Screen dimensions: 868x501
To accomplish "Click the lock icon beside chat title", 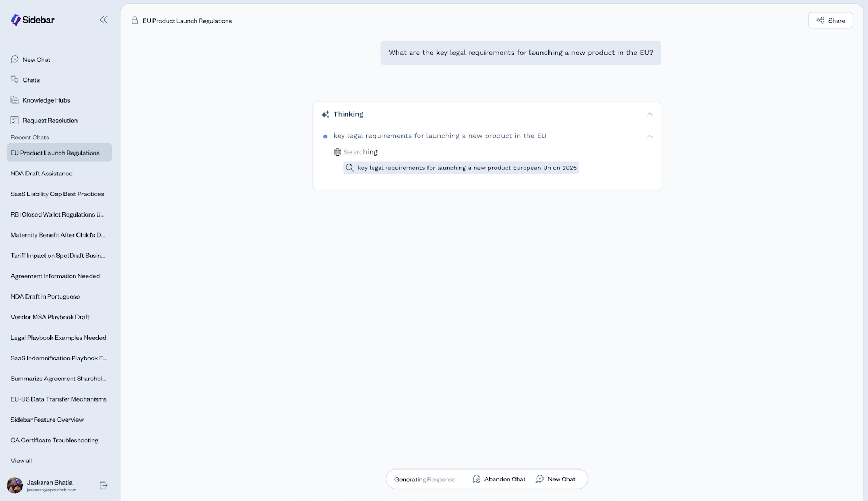I will click(135, 21).
